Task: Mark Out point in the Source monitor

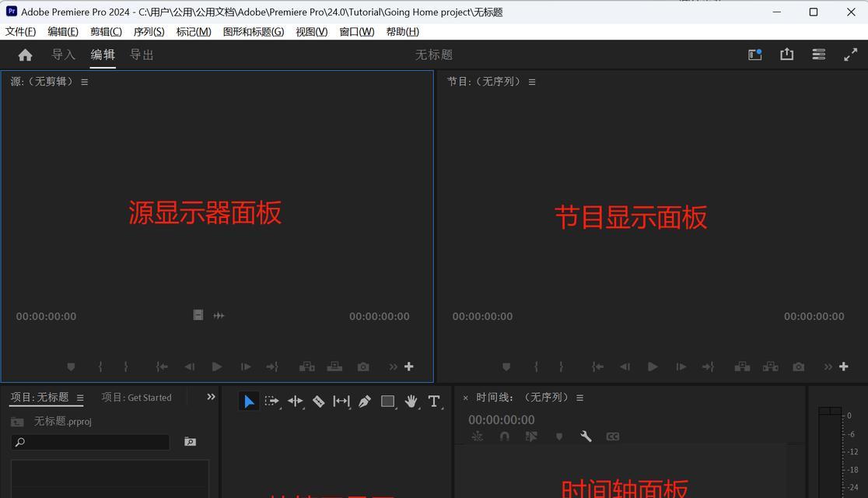Action: 126,366
